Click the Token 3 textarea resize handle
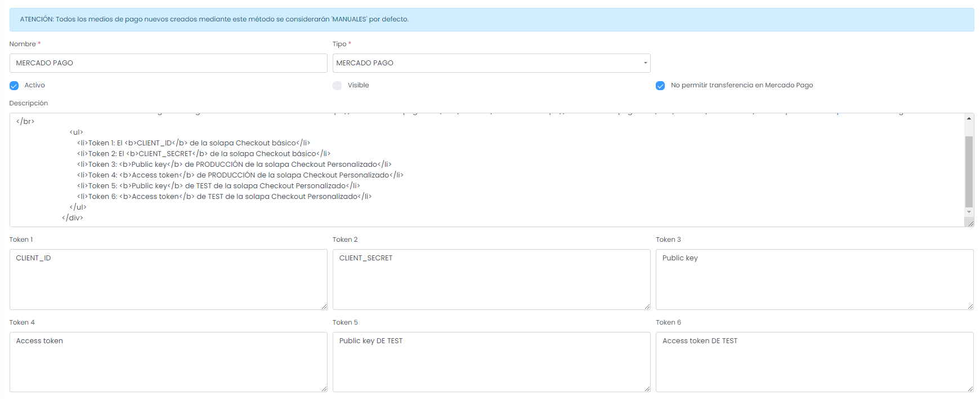Screen dimensions: 980x399 [970, 307]
